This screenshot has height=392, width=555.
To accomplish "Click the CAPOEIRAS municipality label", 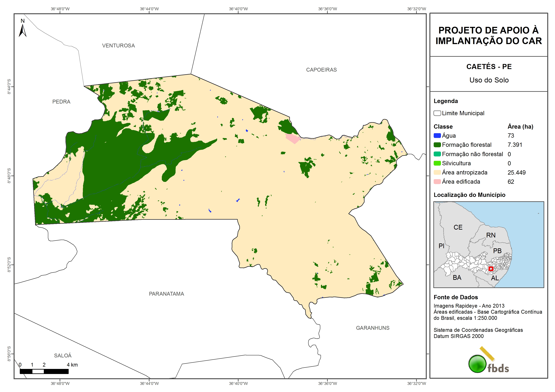I will point(321,70).
